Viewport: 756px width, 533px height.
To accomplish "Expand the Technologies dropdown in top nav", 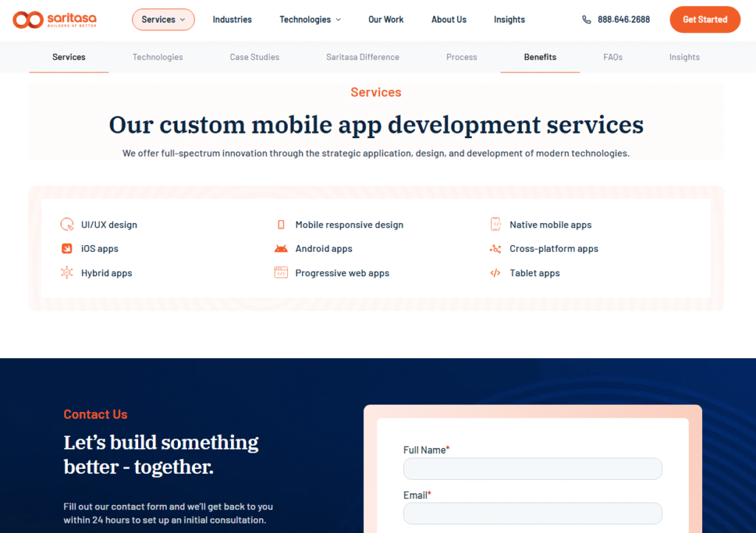I will click(310, 20).
